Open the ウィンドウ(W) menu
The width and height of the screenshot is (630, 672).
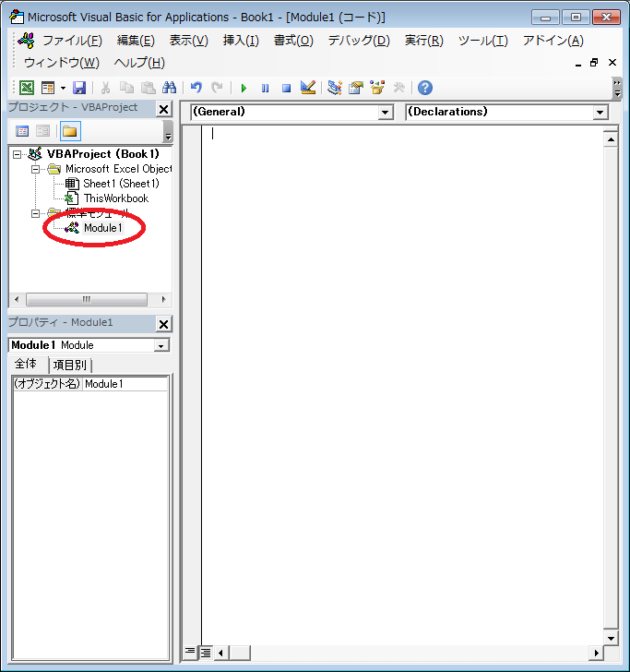(x=62, y=63)
